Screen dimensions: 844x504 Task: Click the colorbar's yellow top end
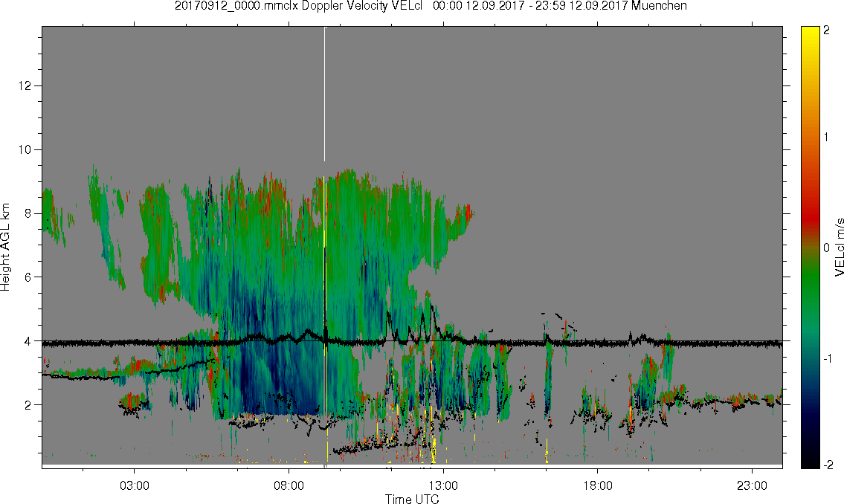pyautogui.click(x=810, y=30)
